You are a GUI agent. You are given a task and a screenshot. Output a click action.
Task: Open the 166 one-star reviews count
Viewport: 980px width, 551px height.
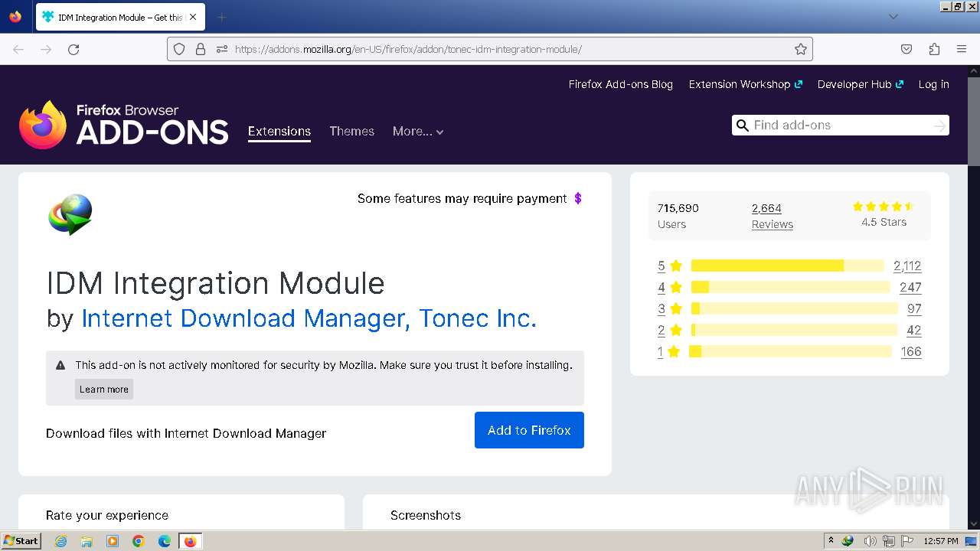tap(911, 351)
